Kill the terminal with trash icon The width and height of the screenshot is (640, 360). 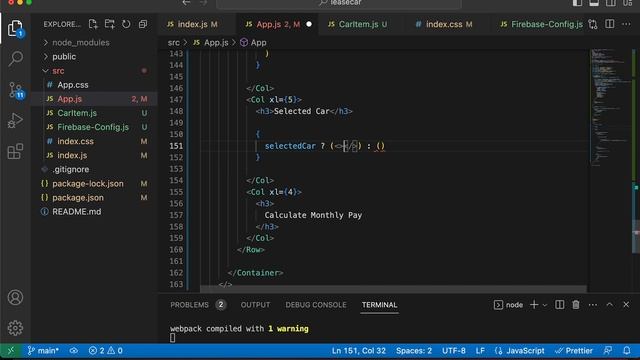point(576,304)
